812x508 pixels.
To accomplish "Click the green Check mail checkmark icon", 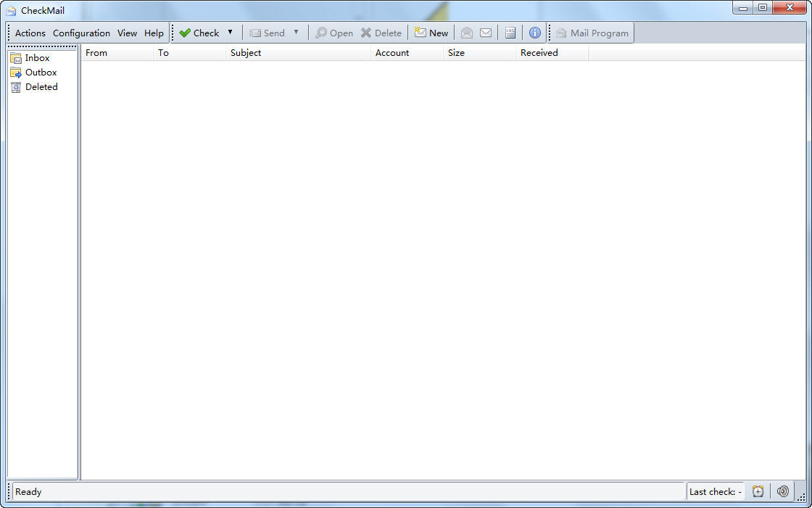I will (185, 33).
